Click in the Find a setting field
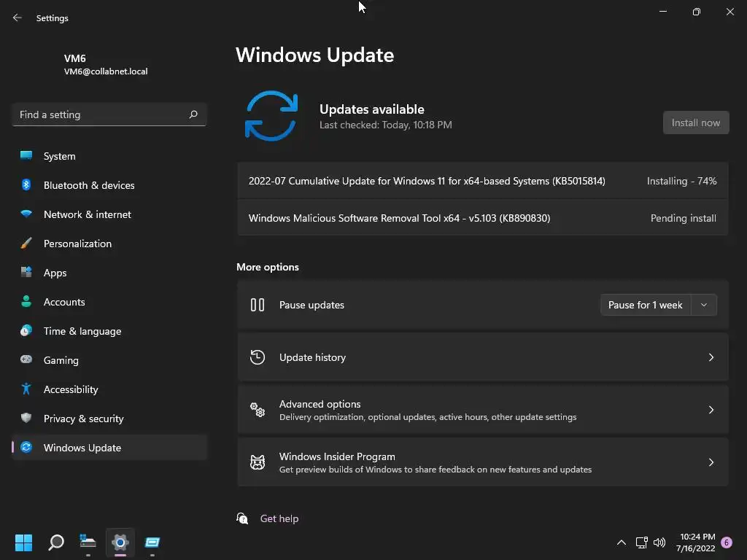The image size is (747, 560). (x=109, y=114)
